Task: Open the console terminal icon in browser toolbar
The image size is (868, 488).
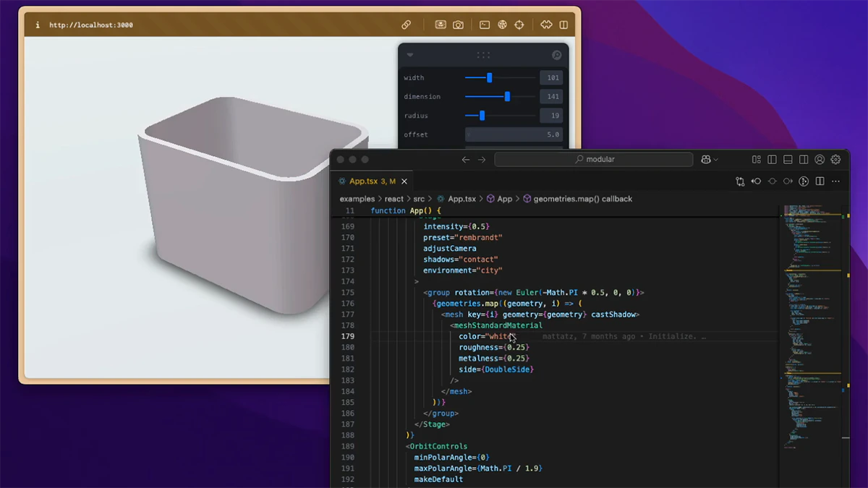Action: [x=485, y=25]
